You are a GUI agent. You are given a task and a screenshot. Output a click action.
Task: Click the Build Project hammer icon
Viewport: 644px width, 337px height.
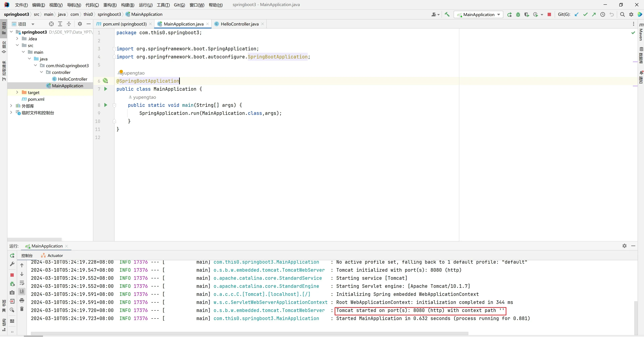(447, 14)
